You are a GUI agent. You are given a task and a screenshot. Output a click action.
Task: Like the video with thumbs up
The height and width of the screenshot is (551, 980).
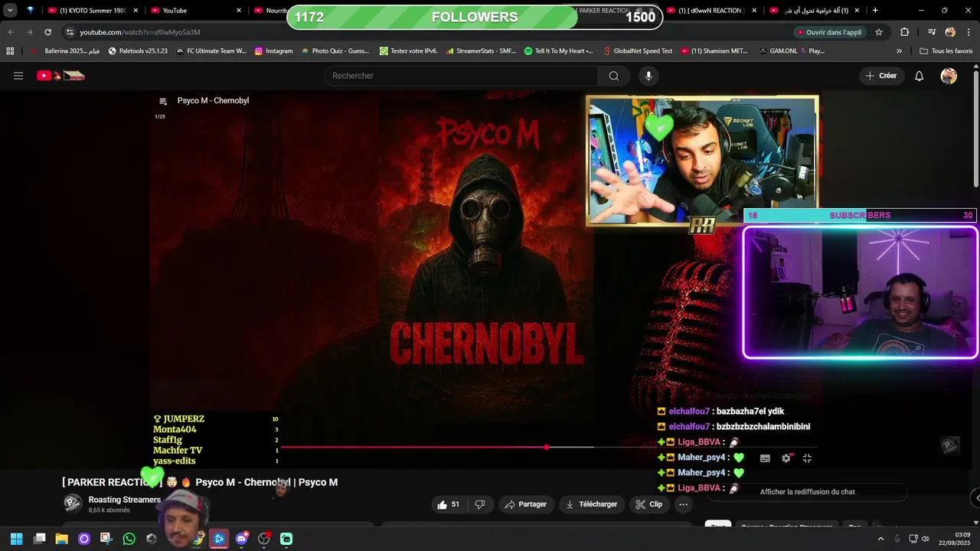449,504
